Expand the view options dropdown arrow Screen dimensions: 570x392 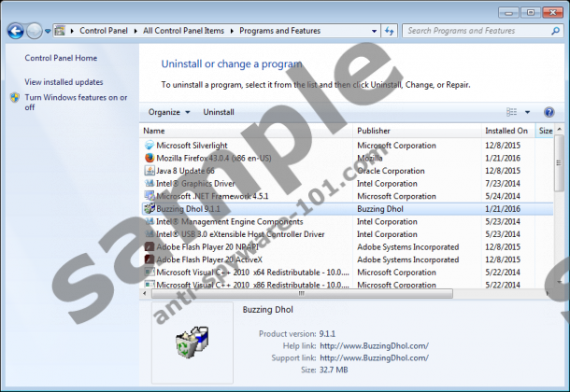(x=527, y=112)
